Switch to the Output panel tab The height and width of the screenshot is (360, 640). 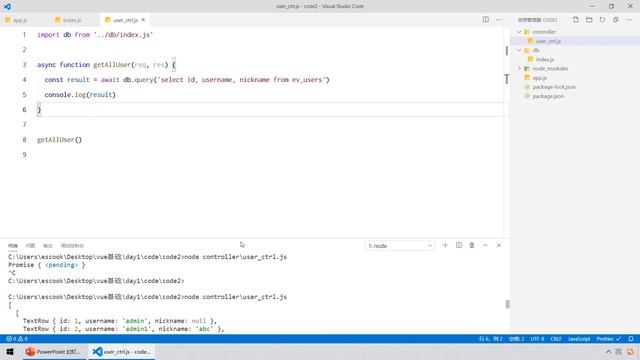(x=48, y=246)
